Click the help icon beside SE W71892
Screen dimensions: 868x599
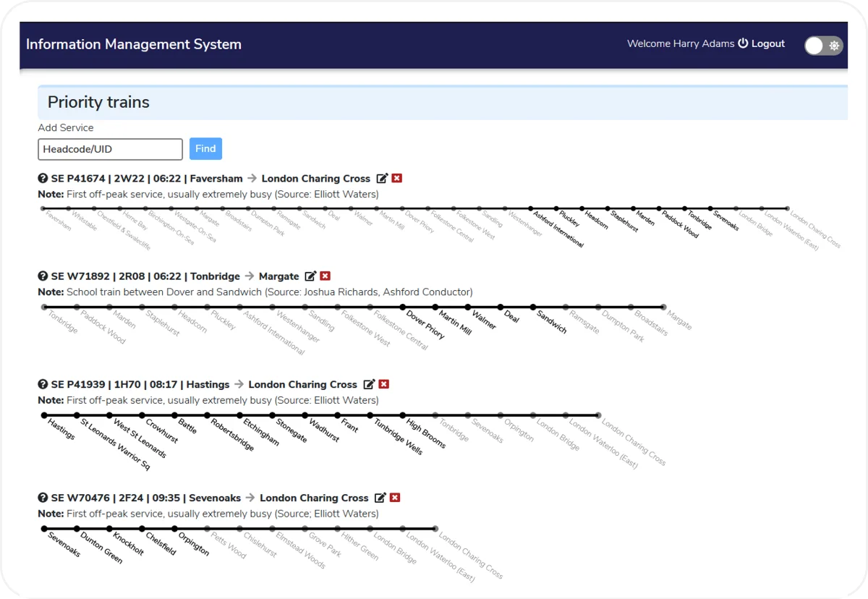click(x=43, y=276)
